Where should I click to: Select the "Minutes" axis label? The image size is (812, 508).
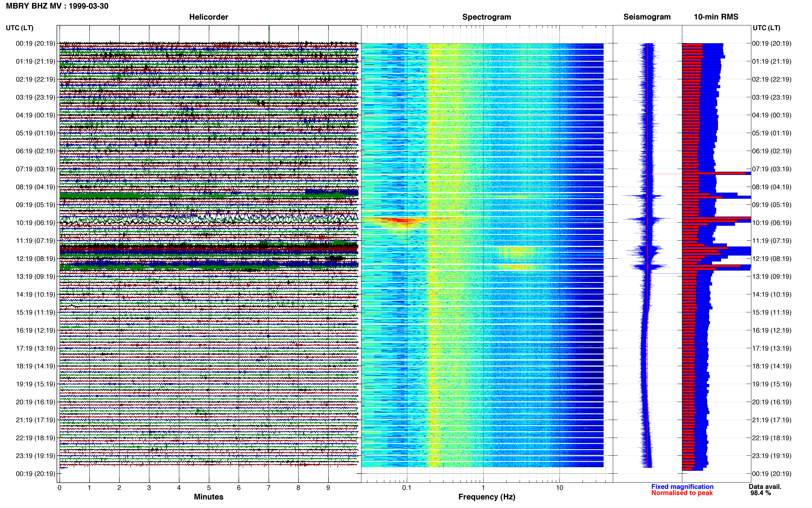[209, 497]
